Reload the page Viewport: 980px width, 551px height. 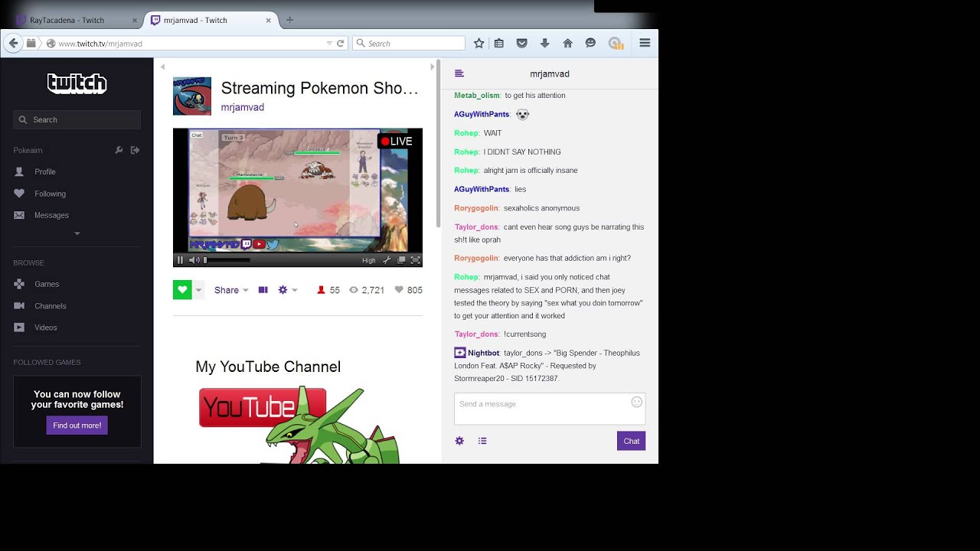coord(340,44)
